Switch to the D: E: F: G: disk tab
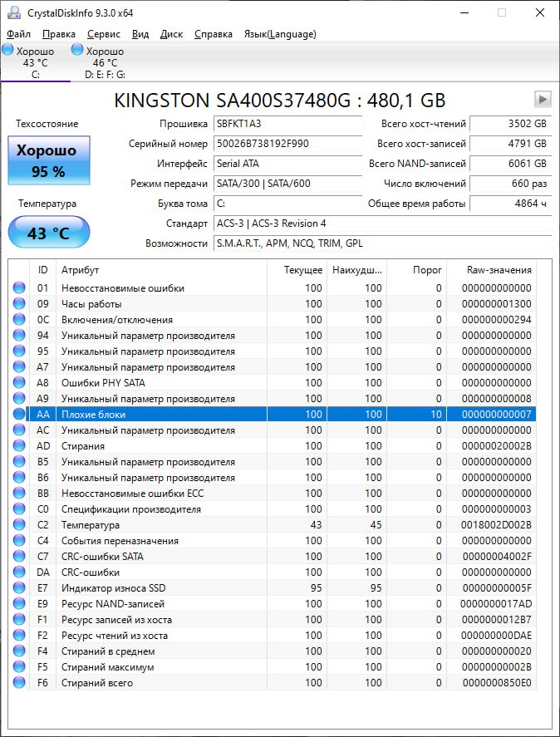This screenshot has width=560, height=737. 105,61
